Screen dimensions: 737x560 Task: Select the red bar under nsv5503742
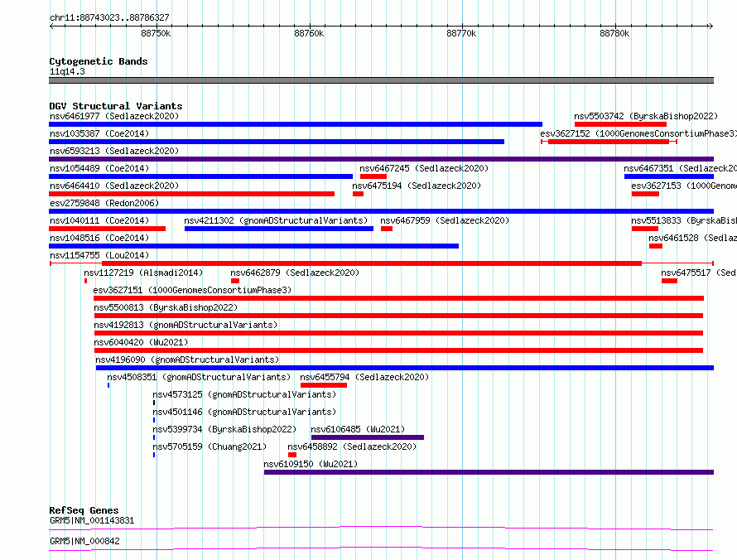[x=620, y=124]
